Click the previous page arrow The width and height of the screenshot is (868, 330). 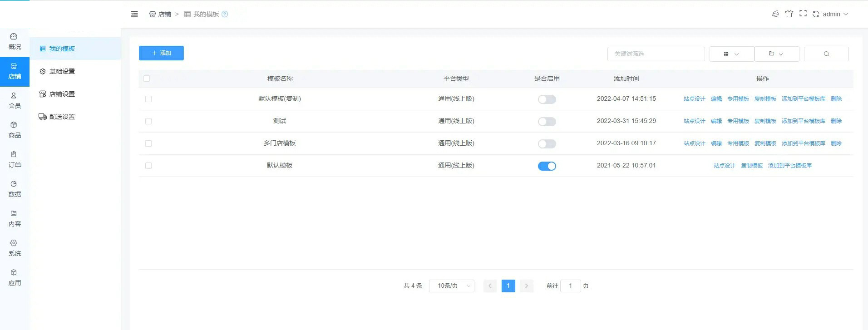click(490, 286)
